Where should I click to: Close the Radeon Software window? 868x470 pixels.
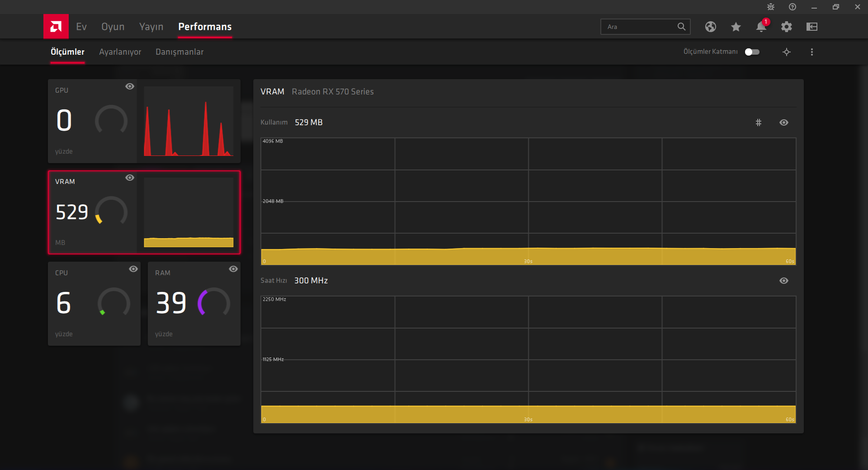858,7
